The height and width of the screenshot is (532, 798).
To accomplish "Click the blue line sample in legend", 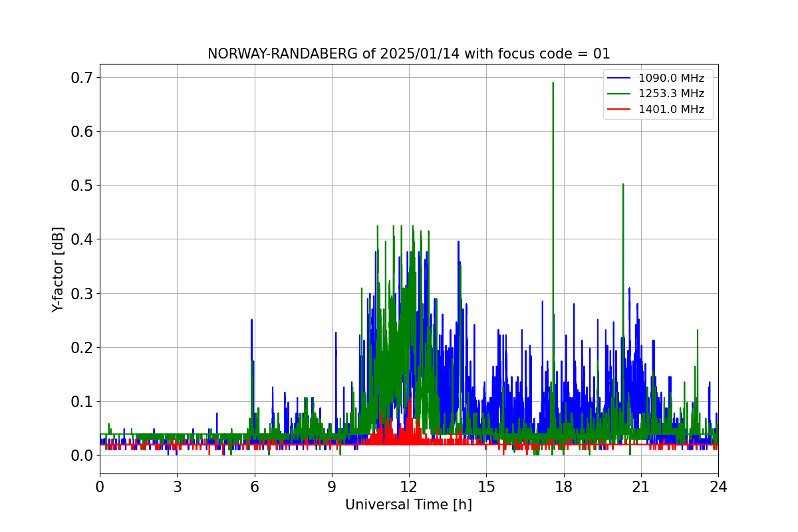I will coord(620,78).
